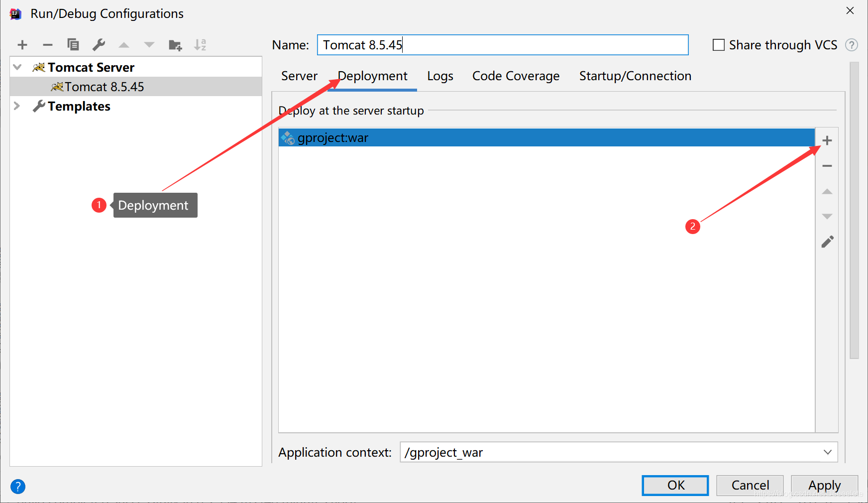Copy the selected configuration
This screenshot has width=868, height=503.
pos(73,45)
